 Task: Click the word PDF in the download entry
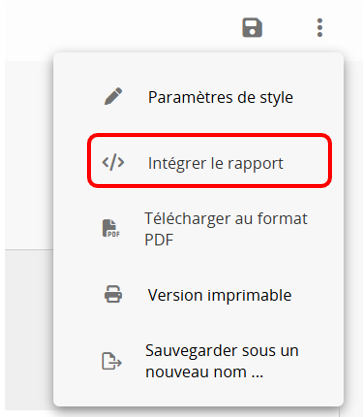tap(159, 240)
